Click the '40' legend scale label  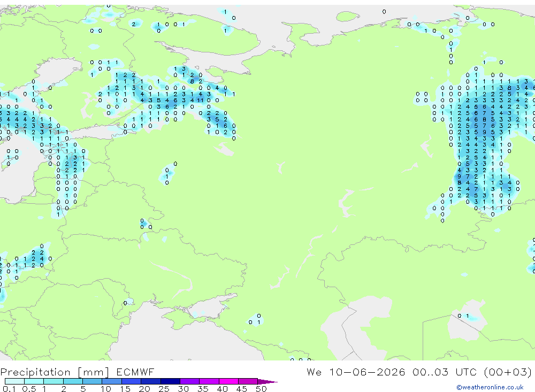click(222, 389)
